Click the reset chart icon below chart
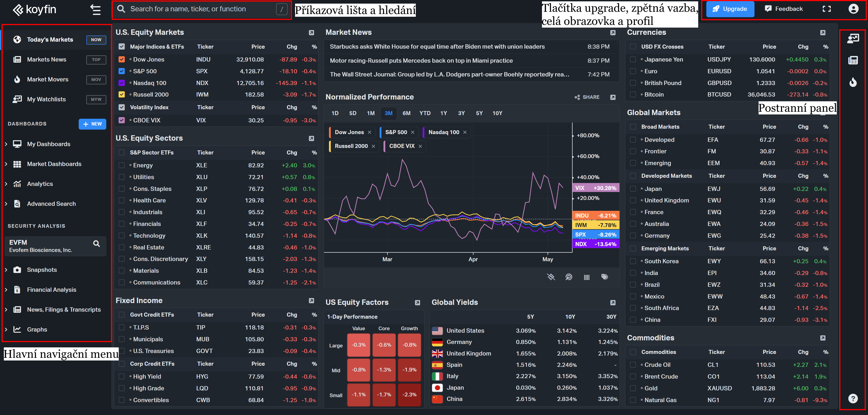Screen dimensions: 868x415 tap(569, 277)
